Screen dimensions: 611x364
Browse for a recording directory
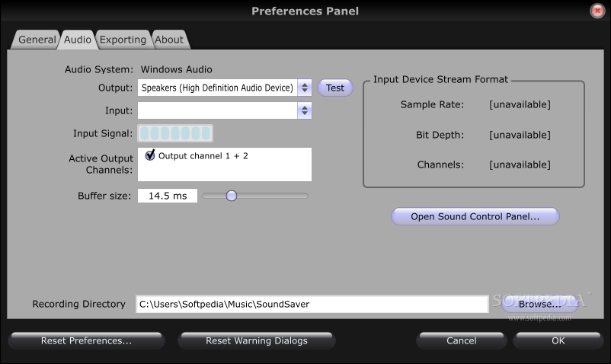pos(539,304)
